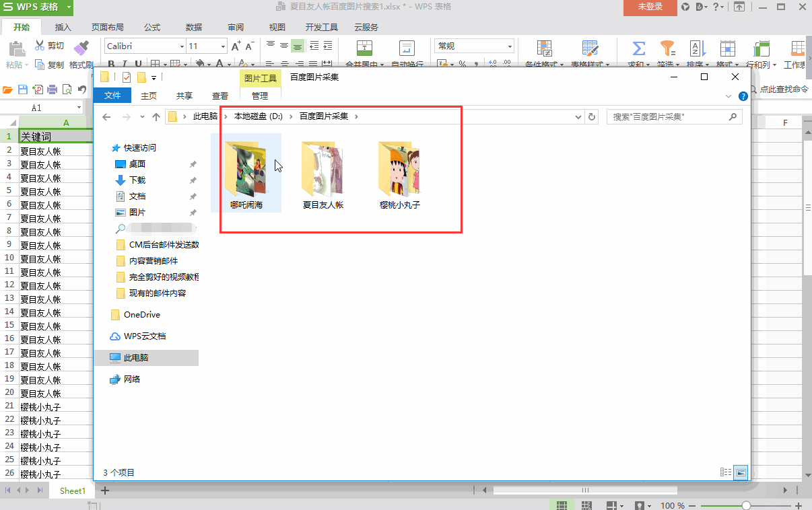Open the WPS 公式 ribbon tab

point(152,28)
